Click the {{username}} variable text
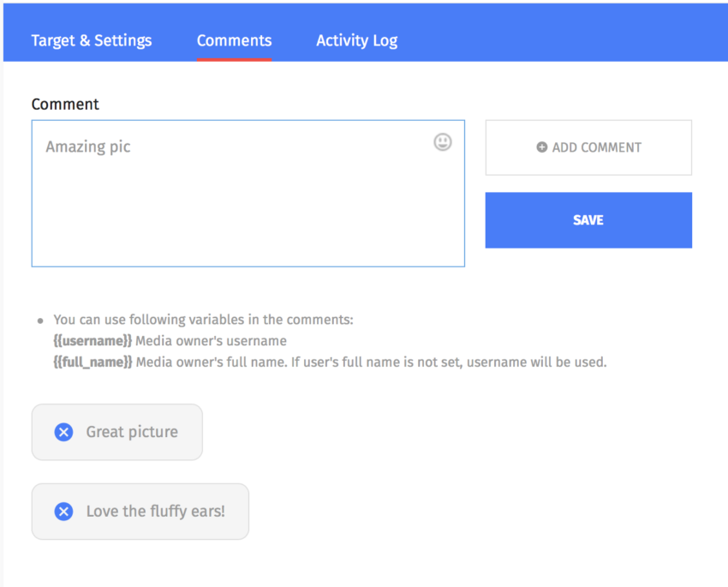 click(92, 341)
